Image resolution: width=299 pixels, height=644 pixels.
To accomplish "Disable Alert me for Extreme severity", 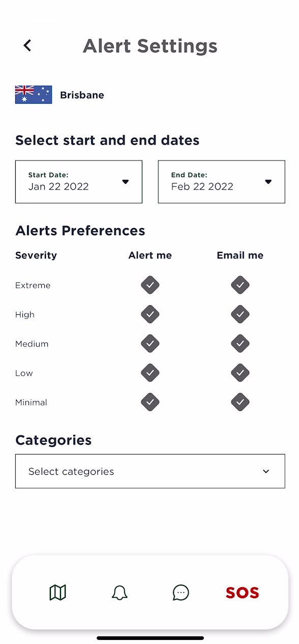I will pos(150,285).
